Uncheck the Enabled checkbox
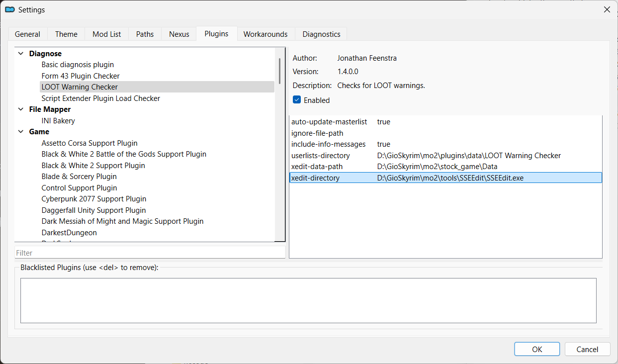 [297, 100]
